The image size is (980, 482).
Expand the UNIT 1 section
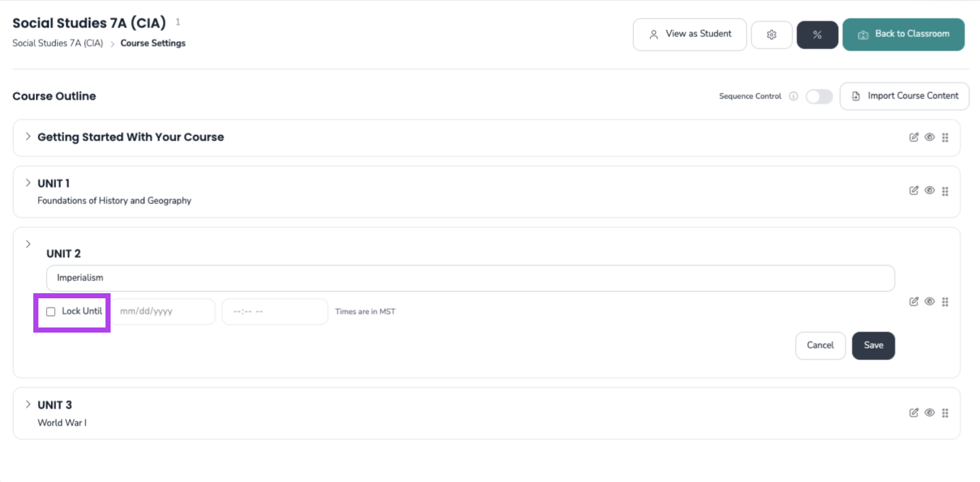click(x=28, y=183)
